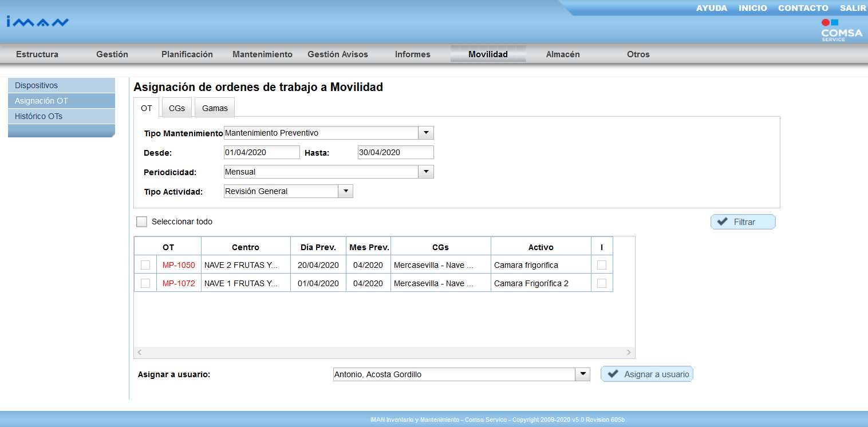
Task: Click the IMAN logo
Action: (x=38, y=22)
